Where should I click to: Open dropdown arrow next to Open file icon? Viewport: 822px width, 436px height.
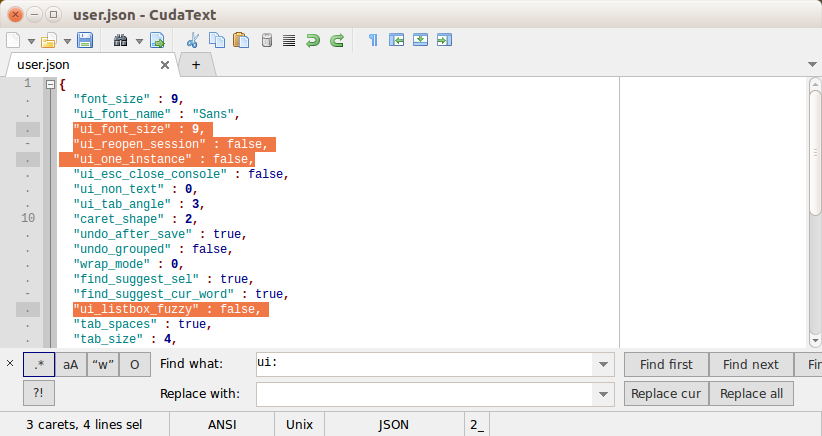(67, 41)
